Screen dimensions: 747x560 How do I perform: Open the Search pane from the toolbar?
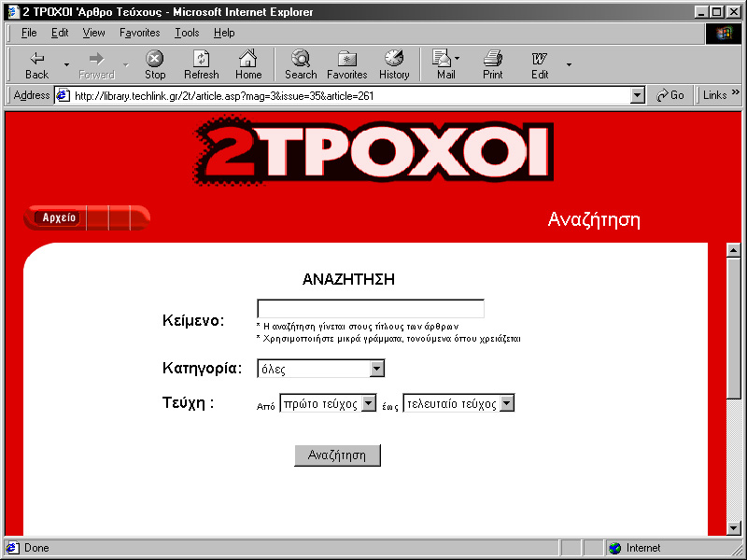click(301, 64)
